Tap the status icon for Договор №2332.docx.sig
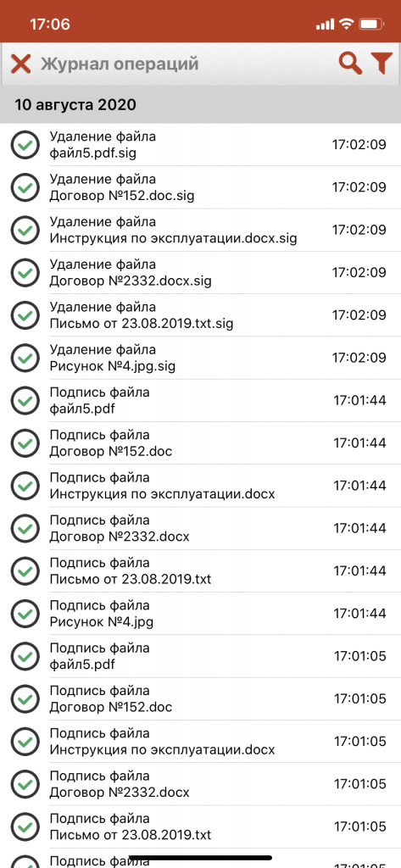401x868 pixels. pyautogui.click(x=25, y=272)
